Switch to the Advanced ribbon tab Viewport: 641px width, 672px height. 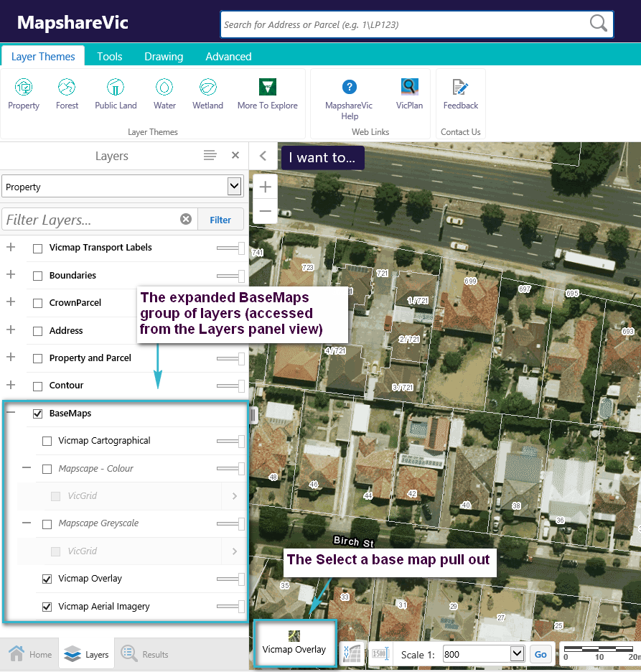228,56
